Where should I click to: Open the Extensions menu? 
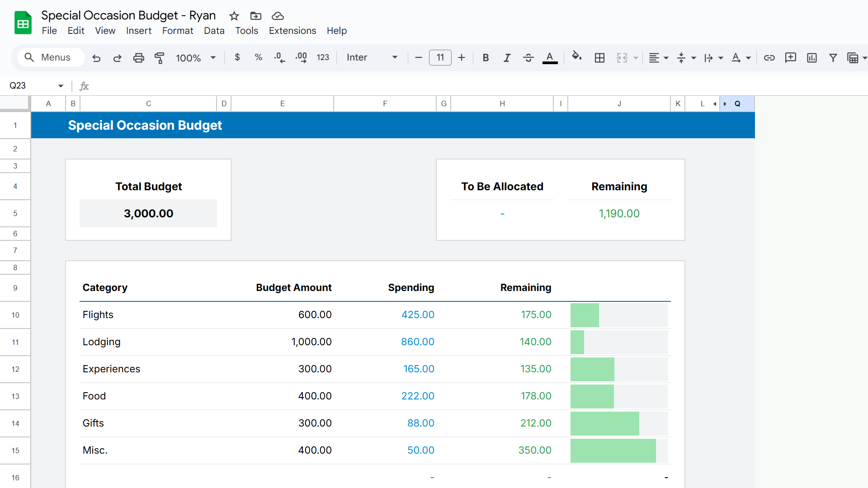pos(292,31)
